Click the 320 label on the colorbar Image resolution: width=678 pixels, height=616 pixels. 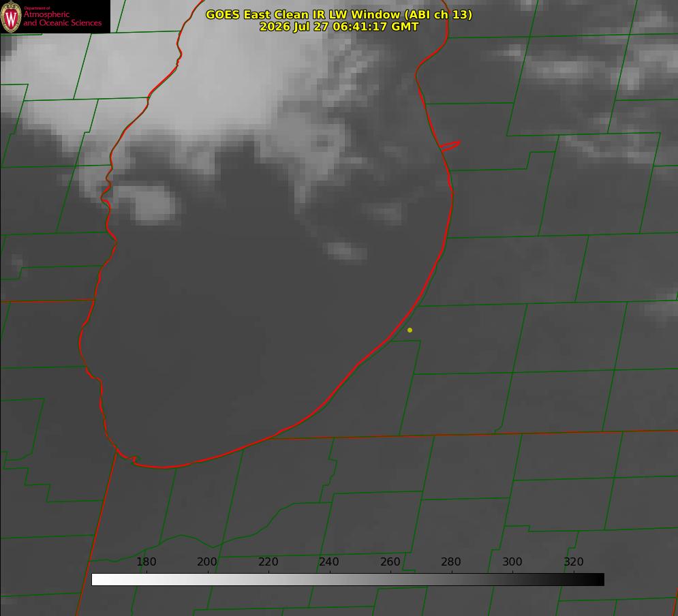573,561
